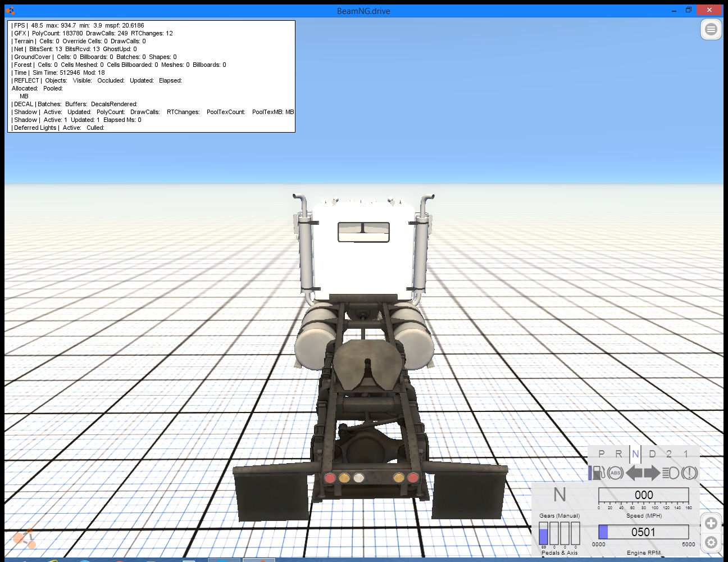Click the DECAL Batches debug line
The image size is (728, 562).
[x=74, y=104]
